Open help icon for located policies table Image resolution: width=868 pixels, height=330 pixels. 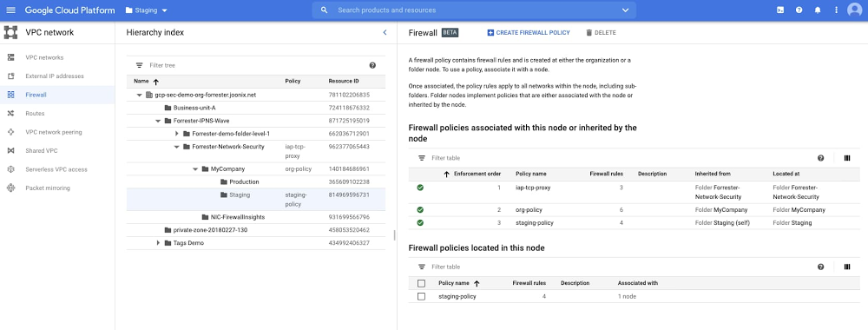point(821,267)
